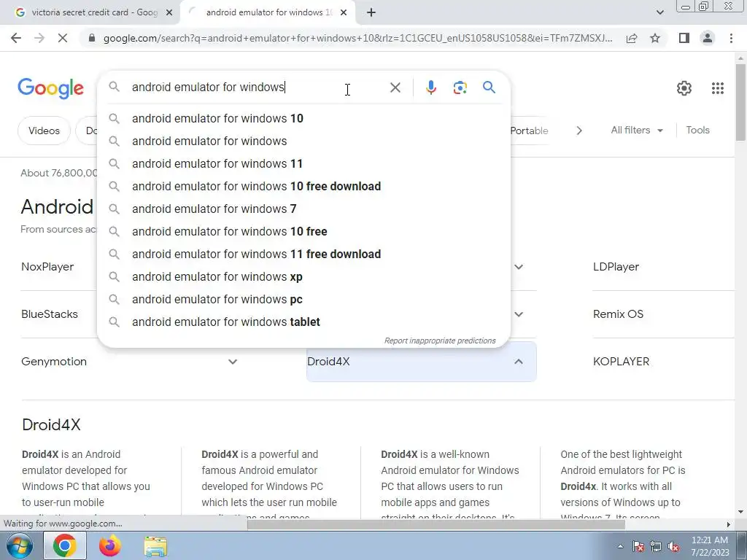Clear the search box text with X
The width and height of the screenshot is (747, 560).
(395, 87)
